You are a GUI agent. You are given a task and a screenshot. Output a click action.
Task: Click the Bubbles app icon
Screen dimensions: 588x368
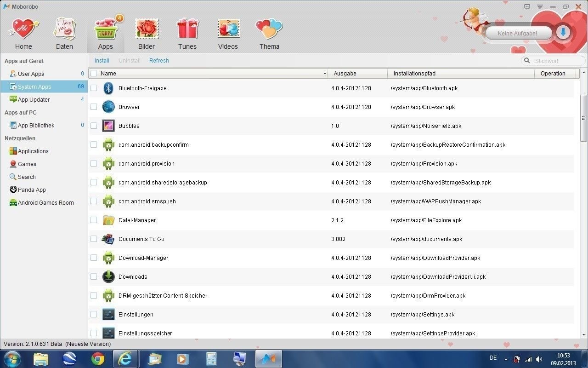click(x=108, y=126)
